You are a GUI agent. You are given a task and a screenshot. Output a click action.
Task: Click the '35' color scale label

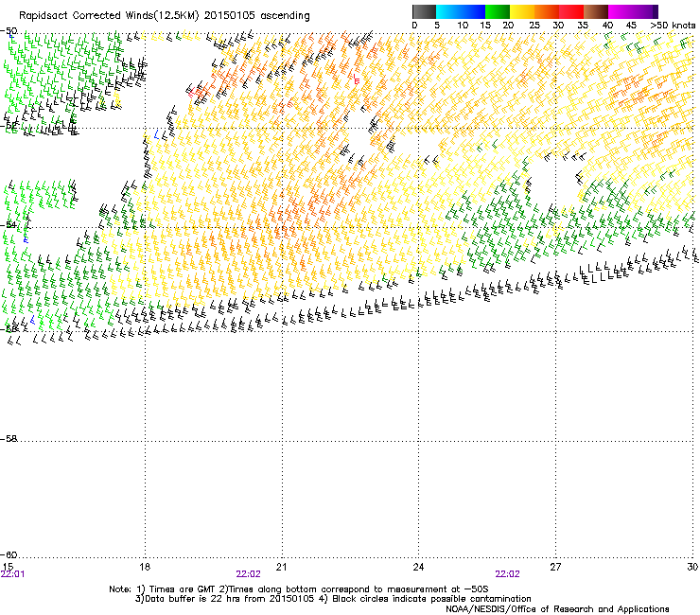[583, 26]
